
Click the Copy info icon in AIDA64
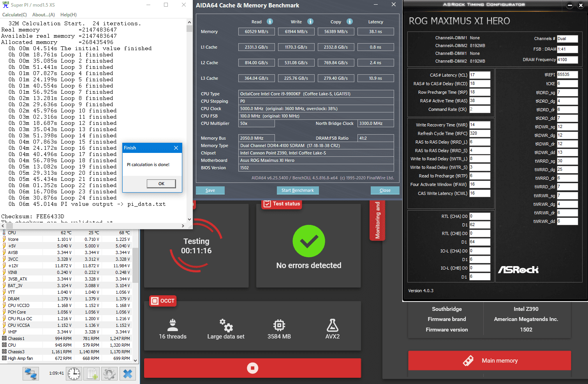[350, 21]
